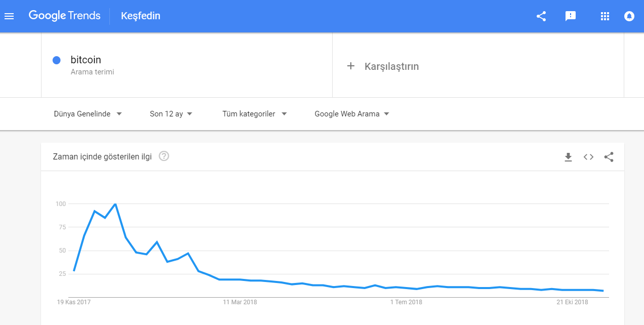The height and width of the screenshot is (325, 644).
Task: Open help for Zaman içinde gösterilen ilgi
Action: (x=164, y=156)
